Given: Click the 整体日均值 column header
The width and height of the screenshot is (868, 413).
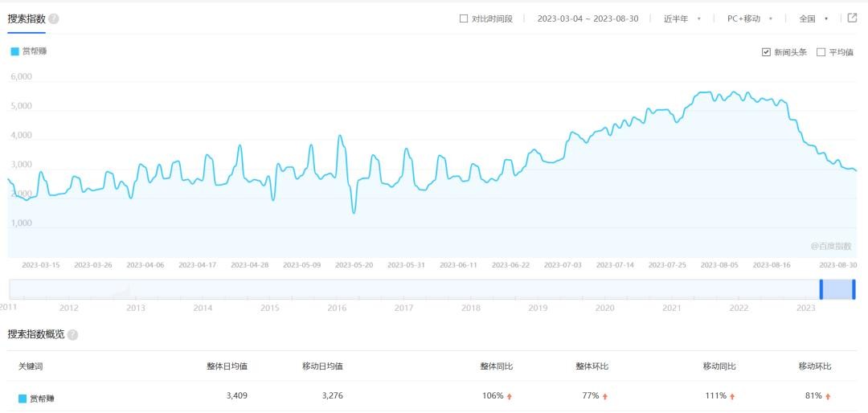Looking at the screenshot, I should 227,366.
